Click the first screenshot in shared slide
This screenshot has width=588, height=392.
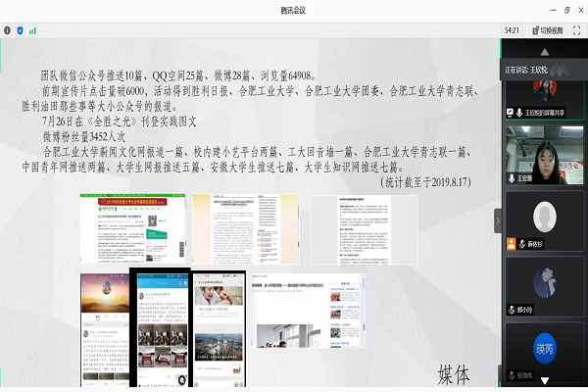pyautogui.click(x=132, y=228)
